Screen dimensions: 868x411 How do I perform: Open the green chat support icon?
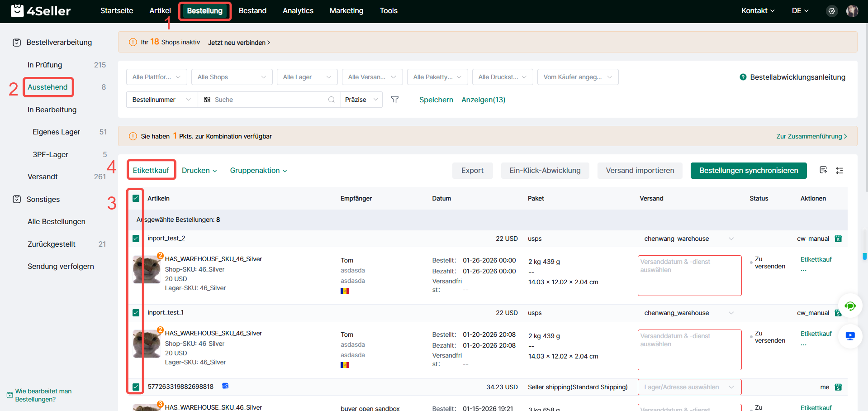click(x=850, y=306)
